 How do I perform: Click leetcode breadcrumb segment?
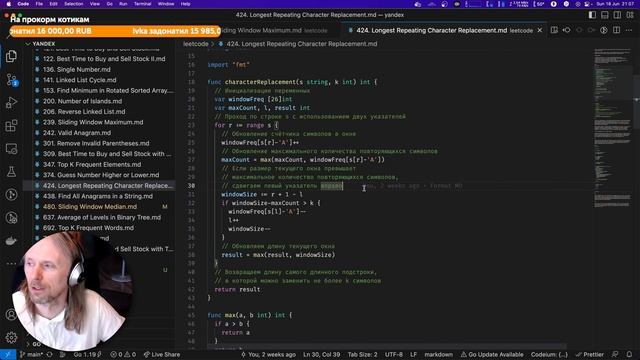196,44
